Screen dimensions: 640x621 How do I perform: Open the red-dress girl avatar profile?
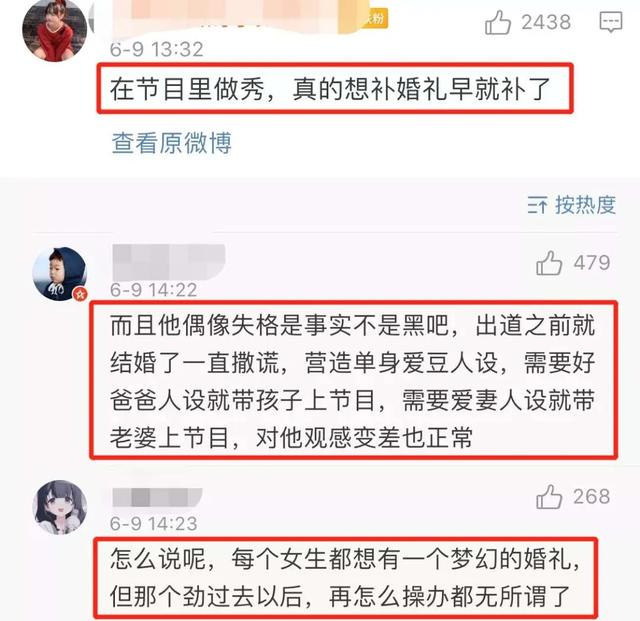click(x=54, y=31)
